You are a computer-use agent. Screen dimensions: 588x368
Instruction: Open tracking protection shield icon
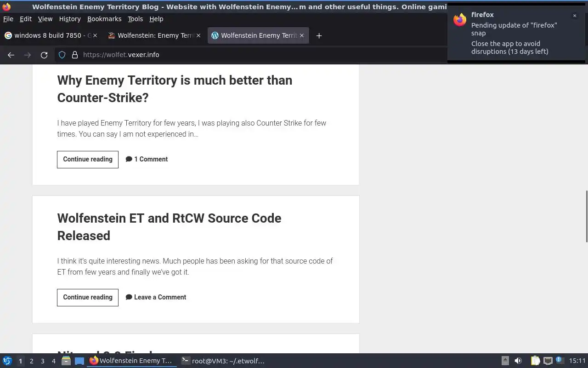[x=62, y=55]
